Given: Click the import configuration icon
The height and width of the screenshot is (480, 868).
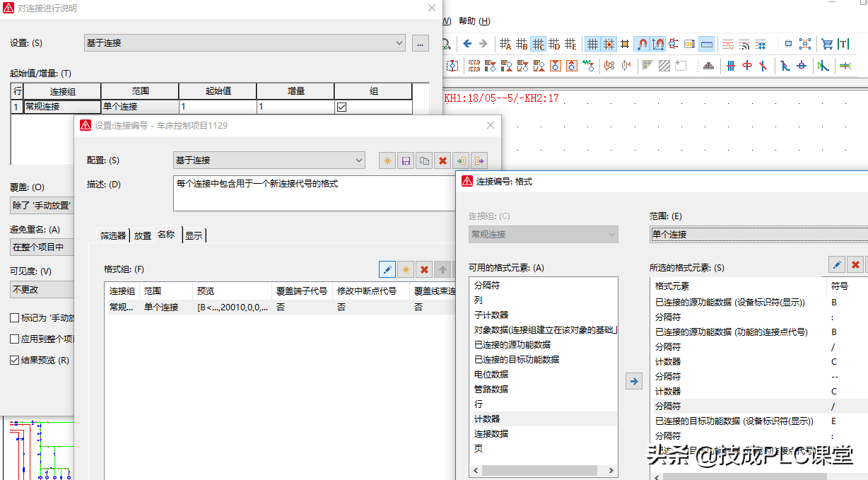Looking at the screenshot, I should pyautogui.click(x=461, y=160).
